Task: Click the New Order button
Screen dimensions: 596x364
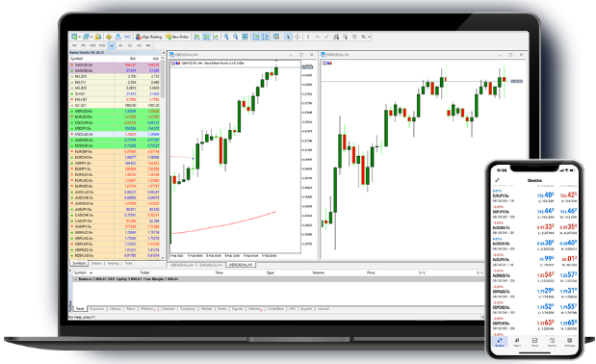Action: (177, 37)
